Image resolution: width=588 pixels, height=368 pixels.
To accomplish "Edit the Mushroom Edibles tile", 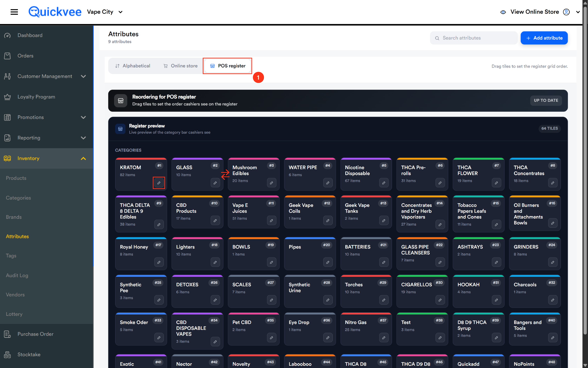I will [271, 183].
